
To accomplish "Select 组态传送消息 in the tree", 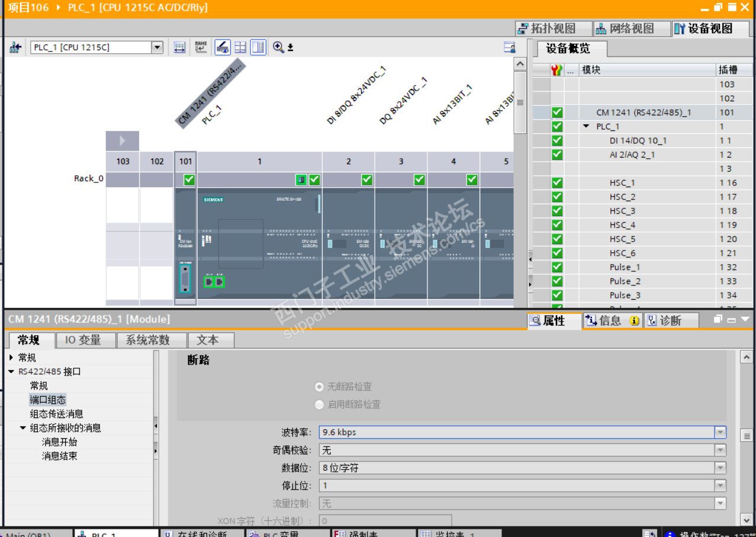I will click(57, 414).
